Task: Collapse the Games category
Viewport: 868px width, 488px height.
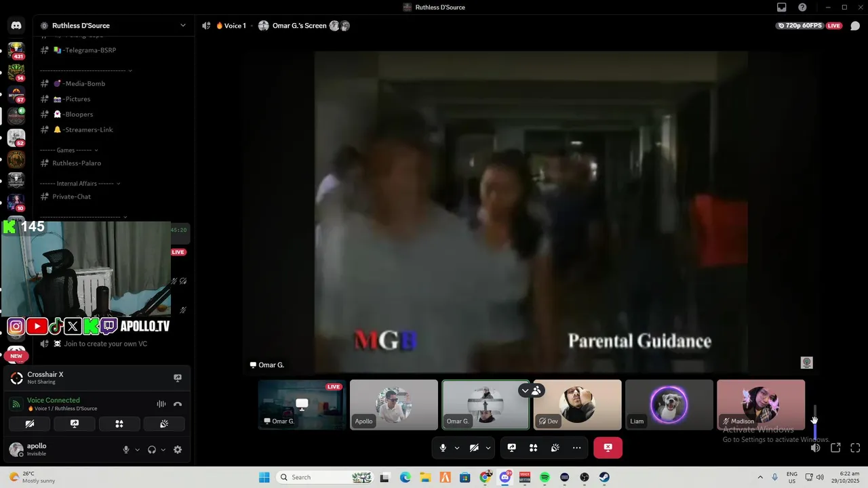Action: click(x=69, y=150)
